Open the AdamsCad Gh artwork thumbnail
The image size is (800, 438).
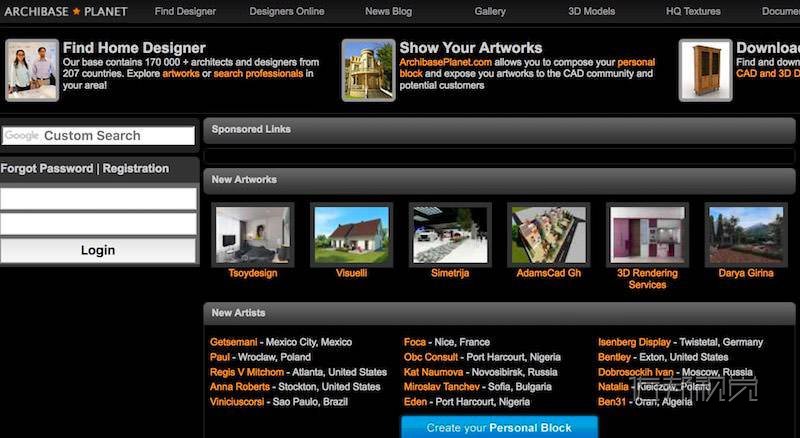(x=548, y=235)
